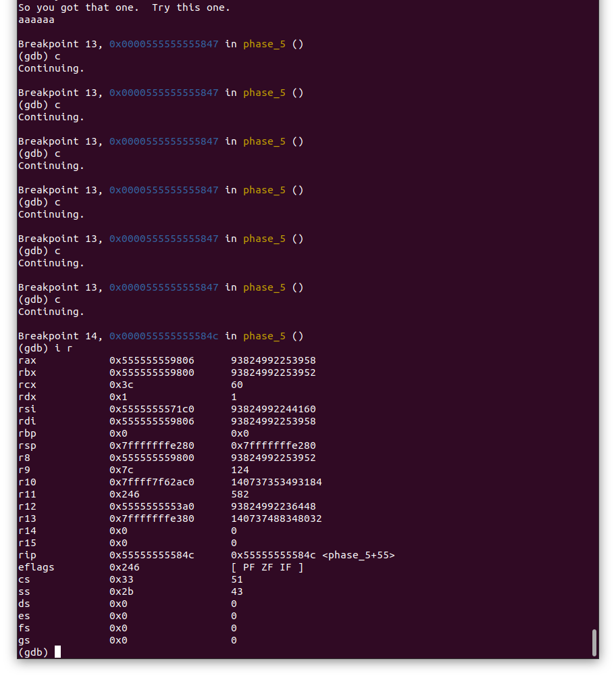Click the '(gdb) i r' command line

[45, 348]
